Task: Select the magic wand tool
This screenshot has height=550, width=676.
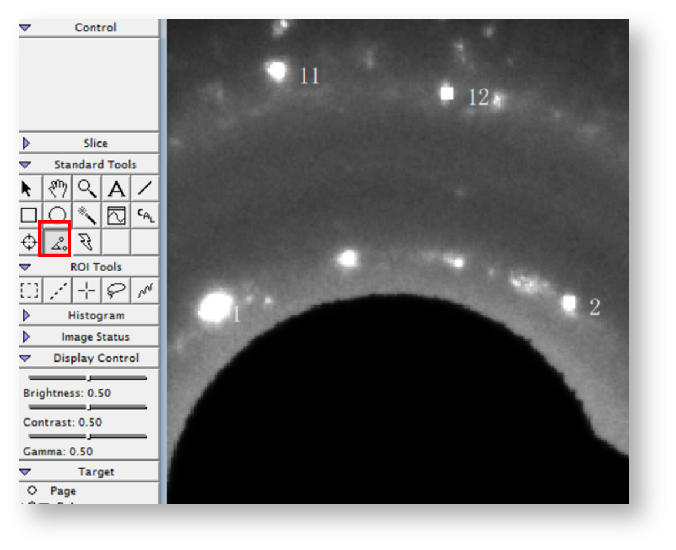Action: (x=87, y=214)
